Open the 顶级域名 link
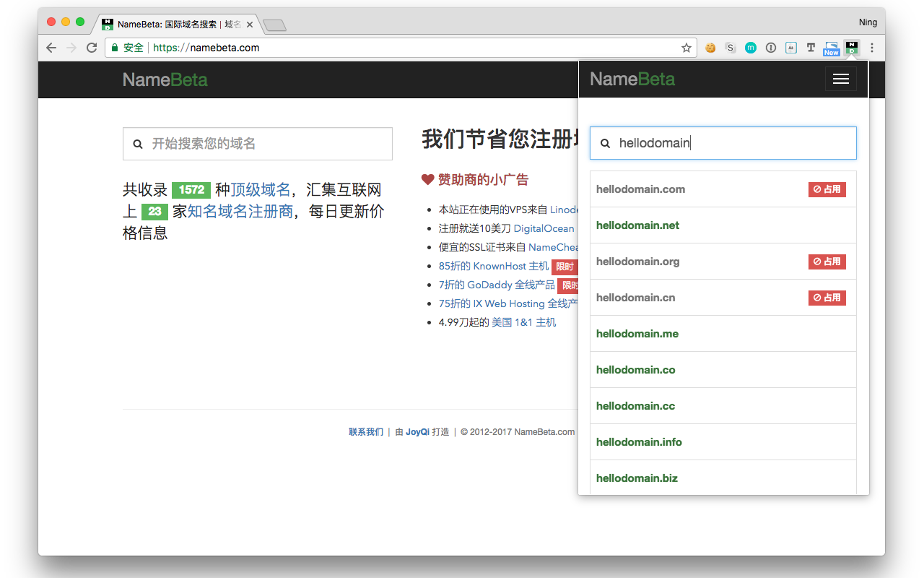Screen dimensions: 924x578 (x=261, y=190)
